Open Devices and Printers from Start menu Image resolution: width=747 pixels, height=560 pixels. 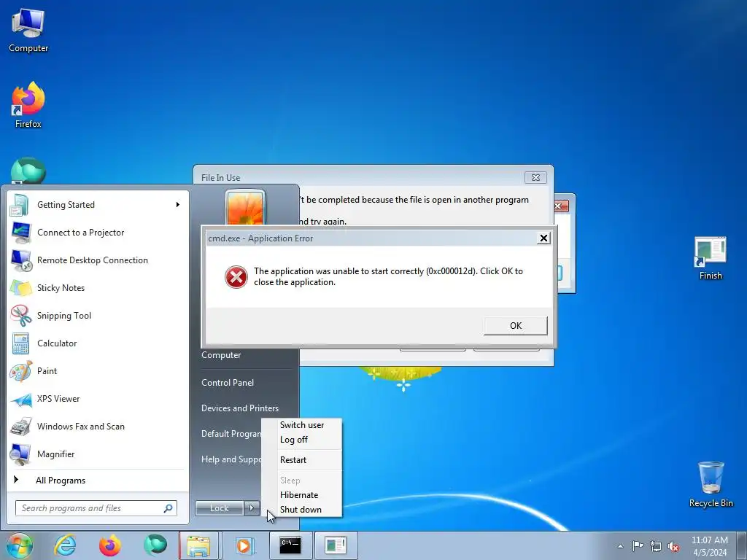240,408
